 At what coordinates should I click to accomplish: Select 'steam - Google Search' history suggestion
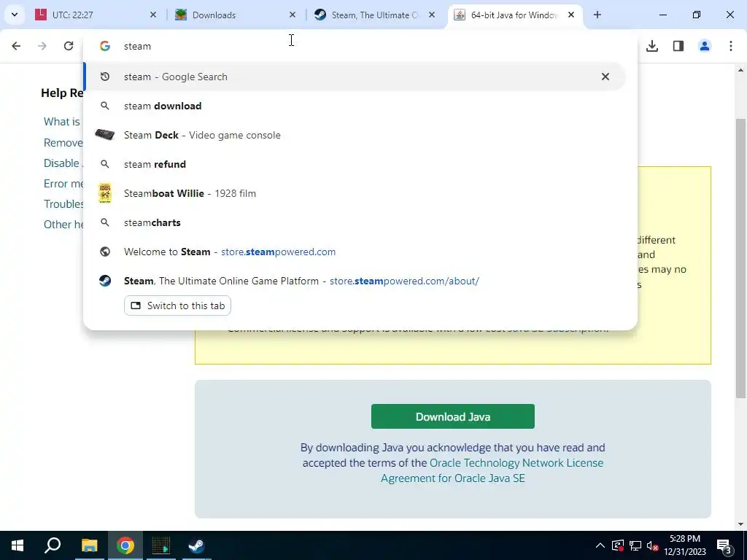pyautogui.click(x=355, y=77)
